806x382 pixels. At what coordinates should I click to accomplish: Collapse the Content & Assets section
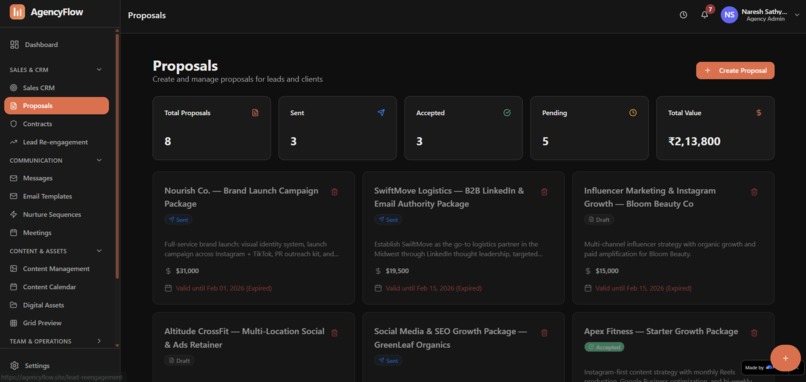99,251
